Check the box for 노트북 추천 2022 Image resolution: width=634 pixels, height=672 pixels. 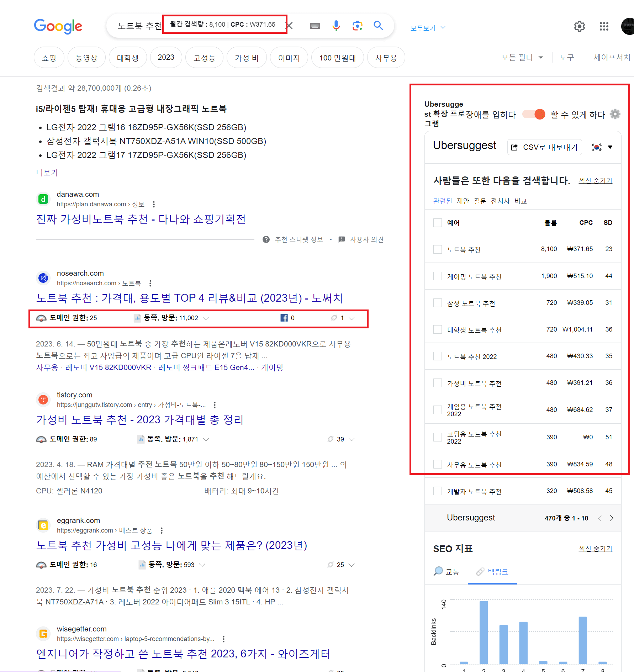[x=438, y=356]
